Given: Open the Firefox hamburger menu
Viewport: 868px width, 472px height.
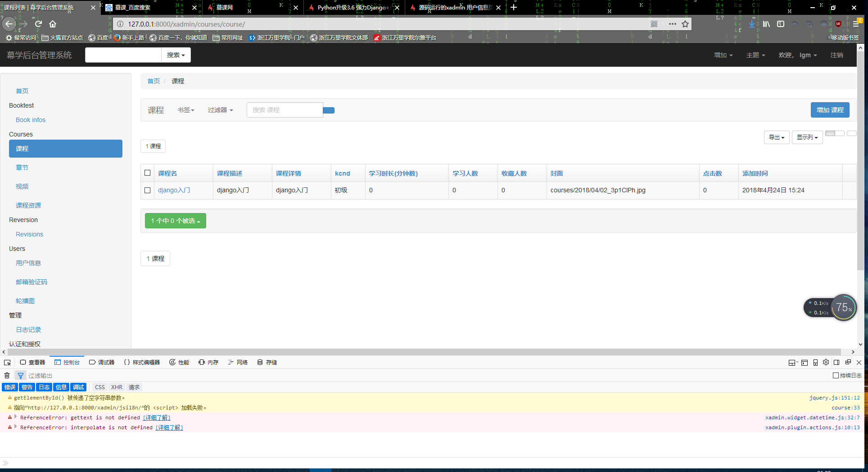Looking at the screenshot, I should coord(856,24).
